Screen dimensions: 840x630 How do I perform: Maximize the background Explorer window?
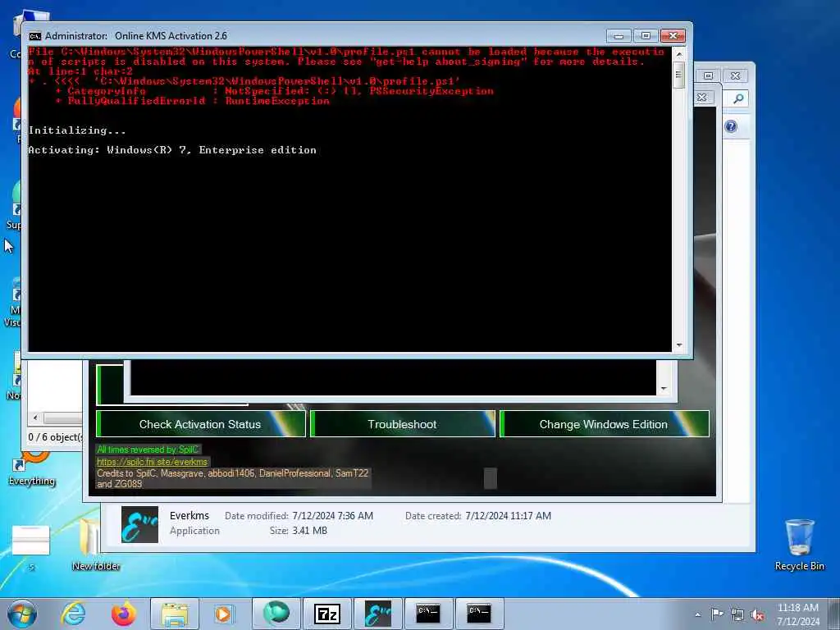click(x=708, y=75)
